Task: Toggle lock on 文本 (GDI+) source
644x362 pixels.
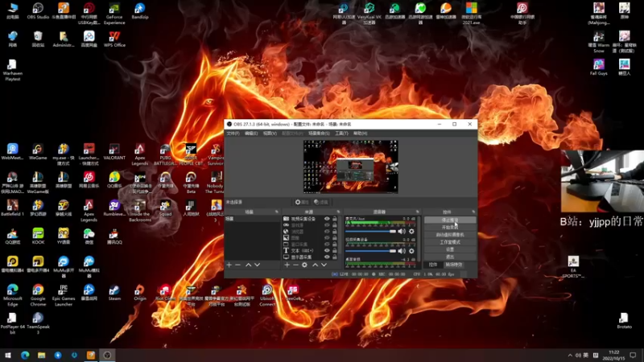Action: [335, 250]
